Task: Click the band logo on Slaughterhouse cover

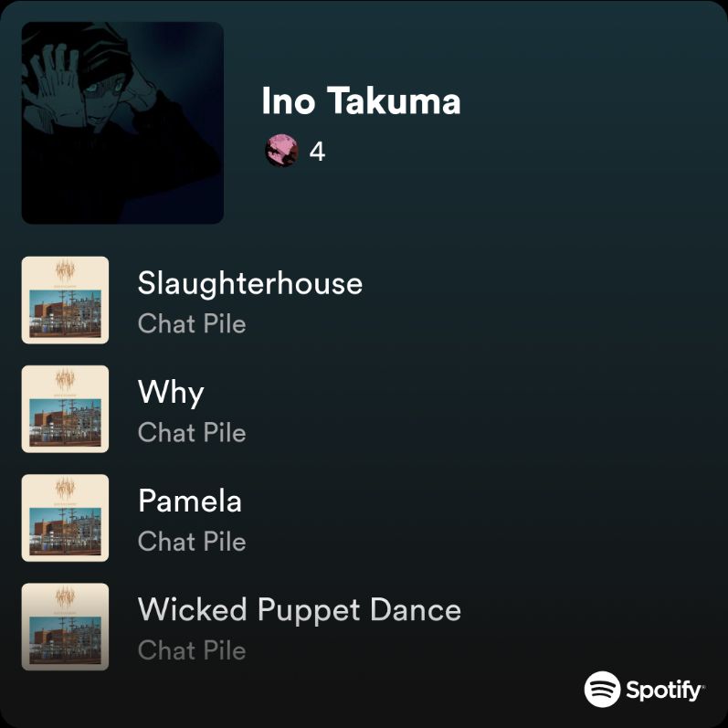Action: pyautogui.click(x=65, y=271)
